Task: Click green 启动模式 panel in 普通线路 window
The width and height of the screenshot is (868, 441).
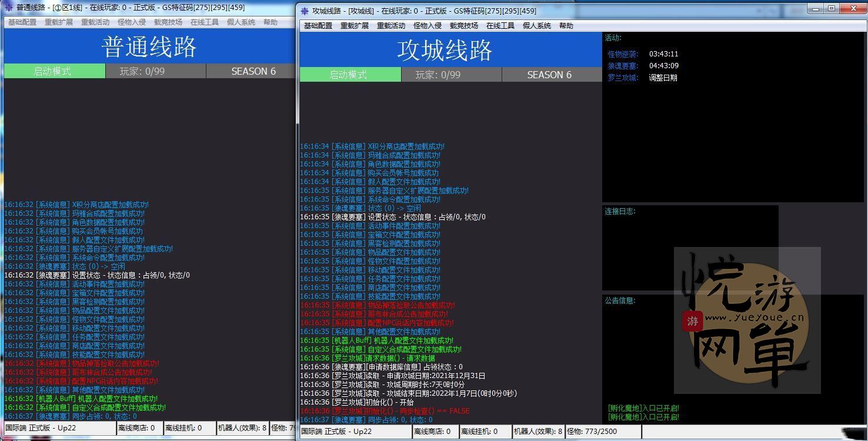Action: pos(54,71)
